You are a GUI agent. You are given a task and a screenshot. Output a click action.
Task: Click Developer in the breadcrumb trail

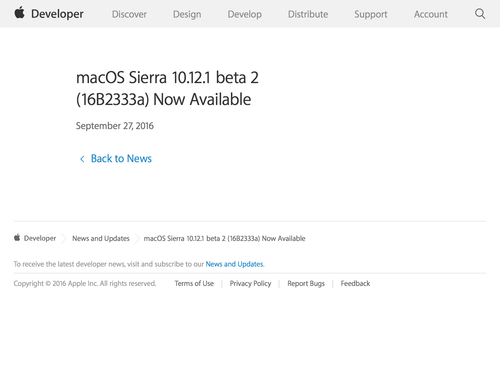pos(40,238)
